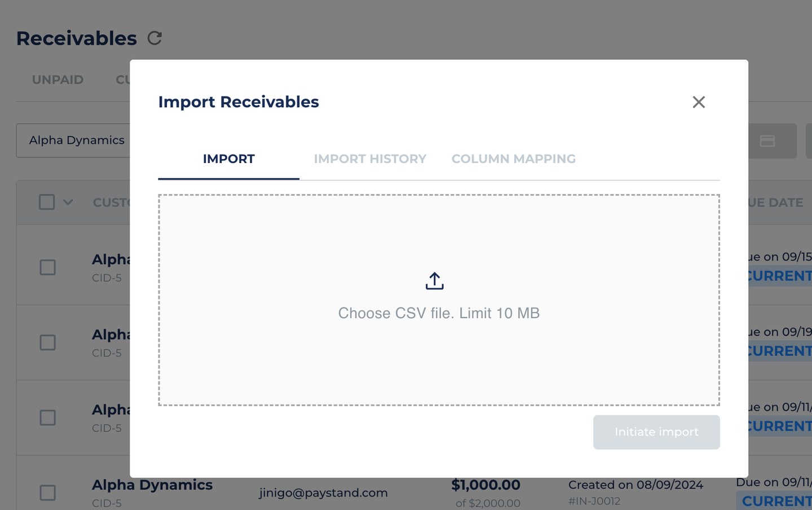This screenshot has height=510, width=812.
Task: Switch to the Import History tab
Action: pyautogui.click(x=370, y=159)
